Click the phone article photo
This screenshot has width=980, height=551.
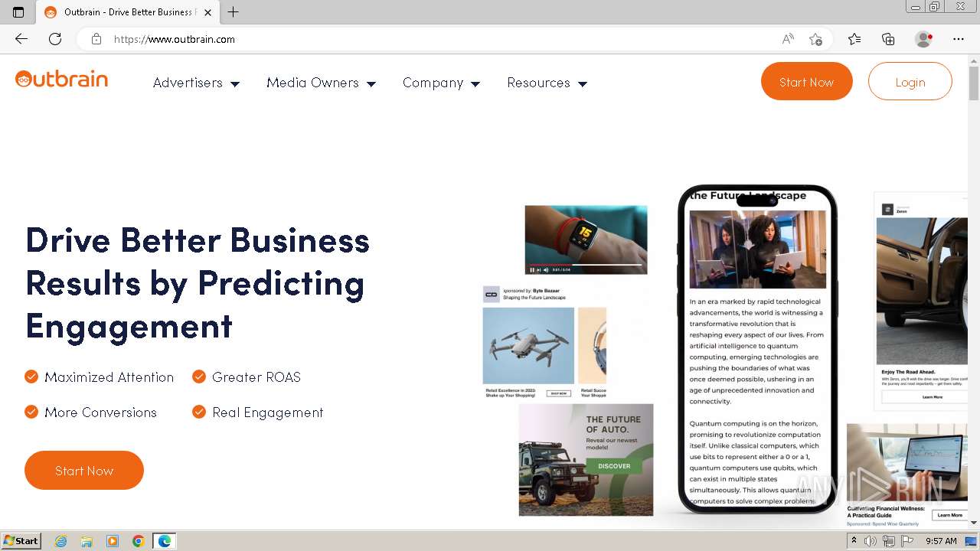tap(757, 249)
